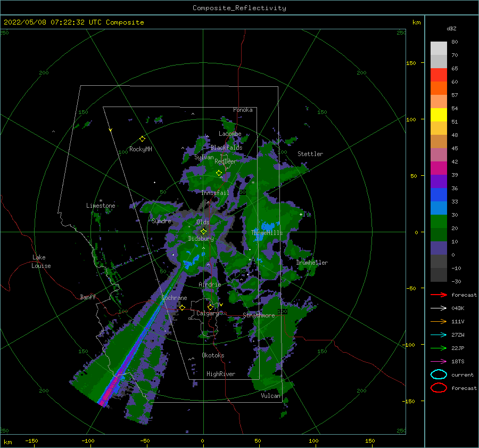Click the yellow diamond marker below RedDeer
479x448 pixels.
pos(219,173)
